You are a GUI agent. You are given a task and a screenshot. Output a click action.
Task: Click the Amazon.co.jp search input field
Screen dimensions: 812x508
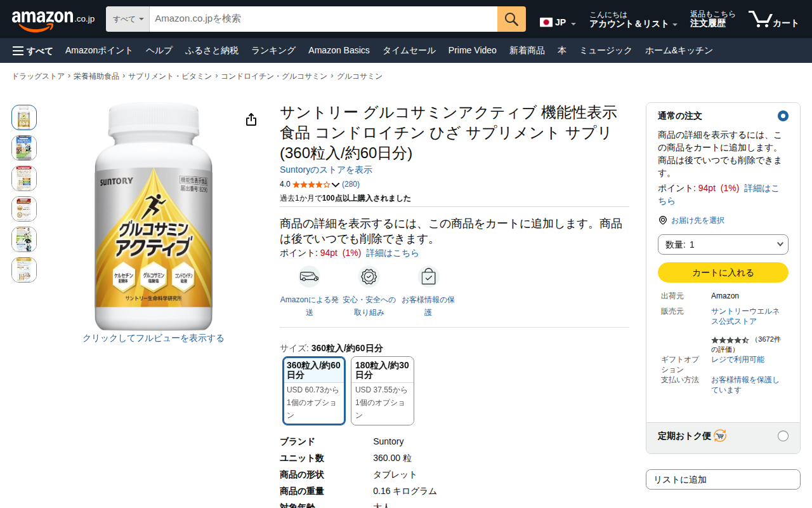point(324,19)
